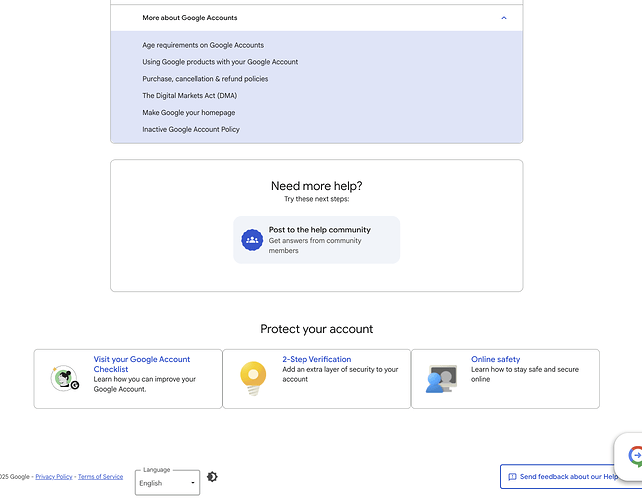Click 'Get answers from community members' text
Viewport: 642px width, 500px height.
(315, 245)
